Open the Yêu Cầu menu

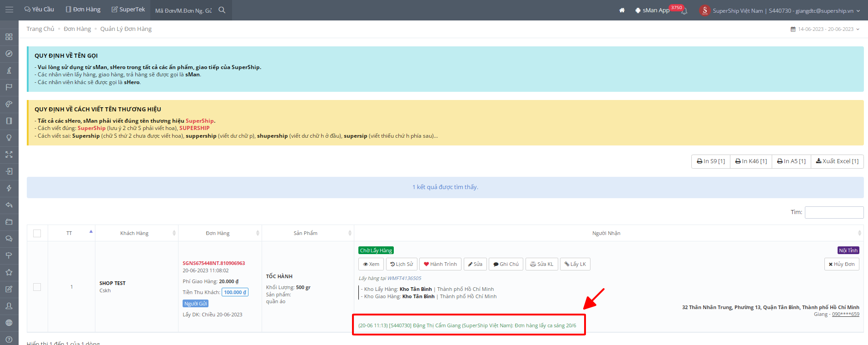tap(39, 10)
